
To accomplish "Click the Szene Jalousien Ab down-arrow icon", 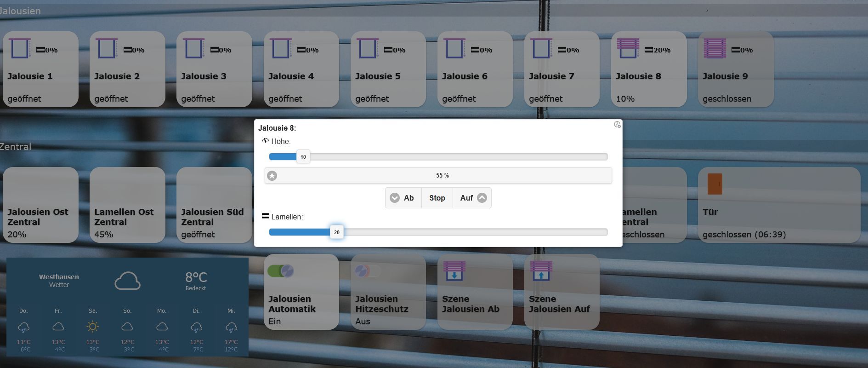I will 454,271.
